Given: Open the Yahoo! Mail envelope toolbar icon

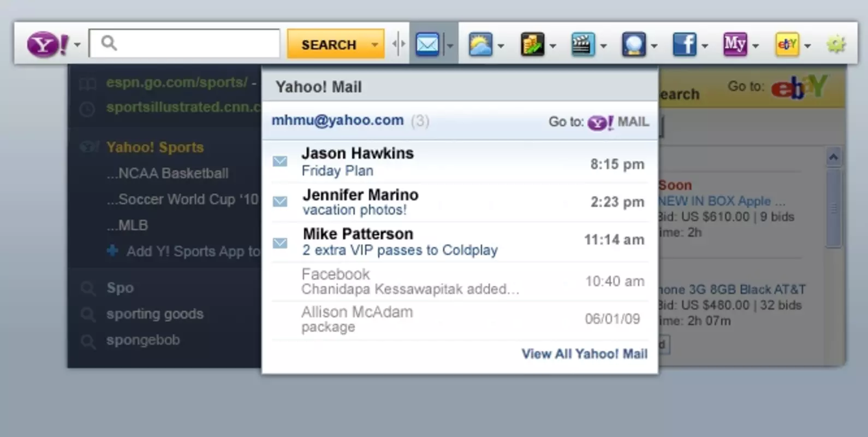Looking at the screenshot, I should 427,44.
